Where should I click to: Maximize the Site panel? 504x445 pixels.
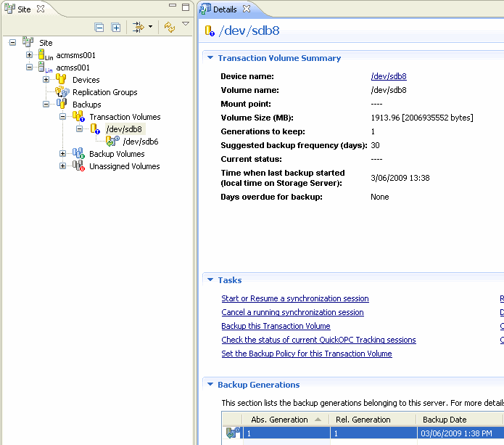click(x=186, y=7)
